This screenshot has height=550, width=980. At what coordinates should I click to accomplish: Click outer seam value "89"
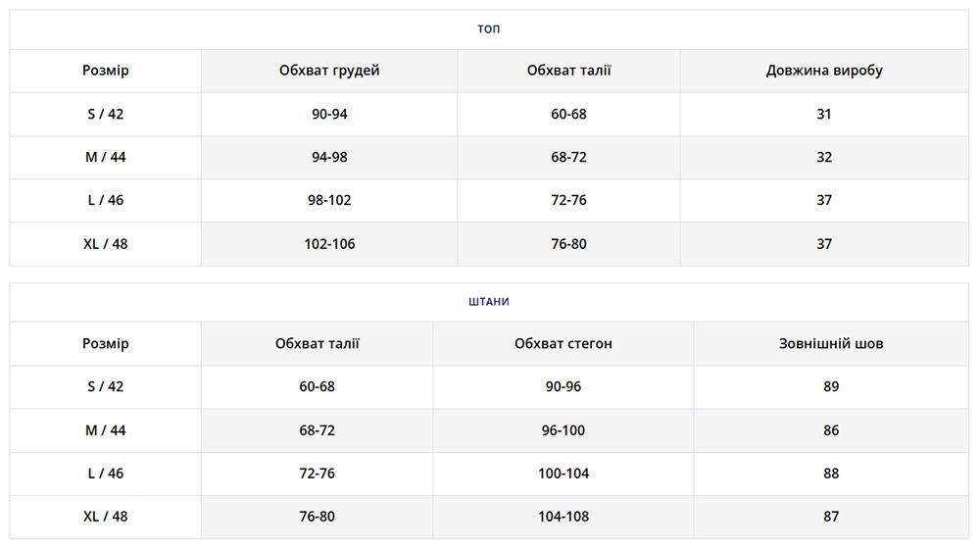click(x=831, y=386)
